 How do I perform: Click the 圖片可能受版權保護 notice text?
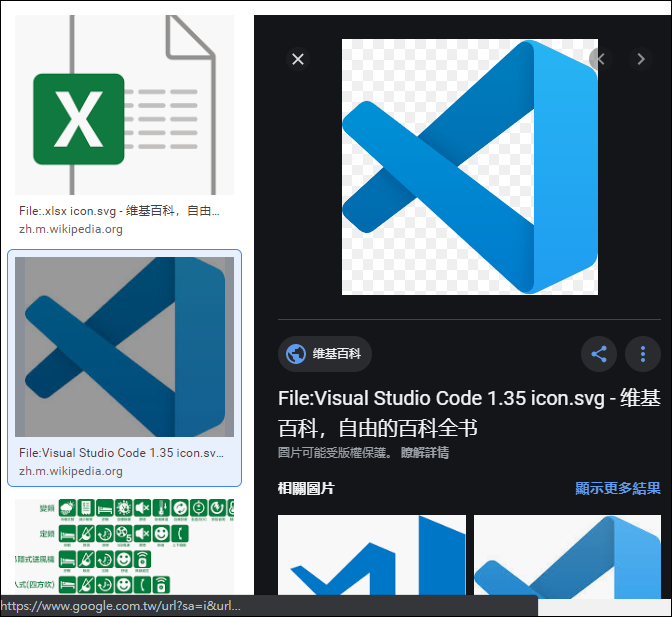(x=334, y=452)
